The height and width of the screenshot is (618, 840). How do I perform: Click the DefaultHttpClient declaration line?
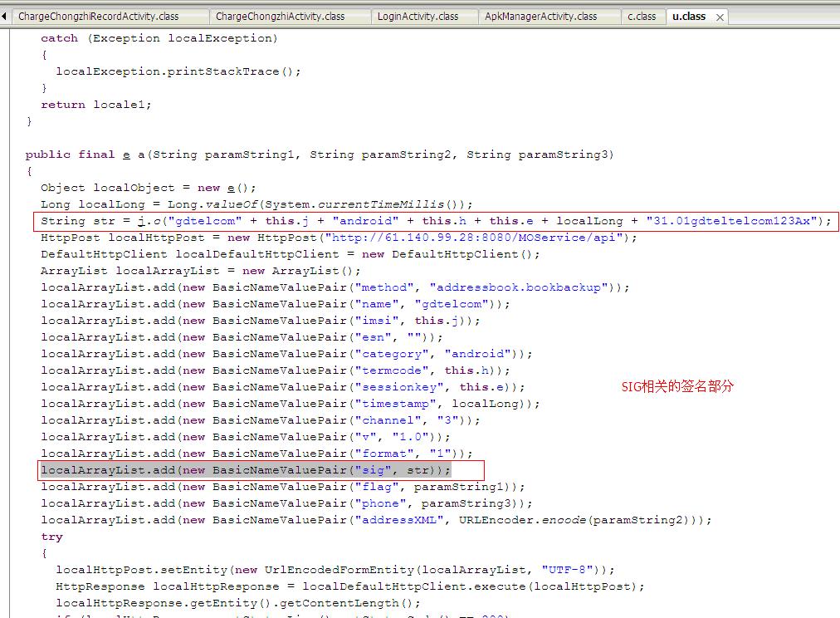[x=291, y=254]
